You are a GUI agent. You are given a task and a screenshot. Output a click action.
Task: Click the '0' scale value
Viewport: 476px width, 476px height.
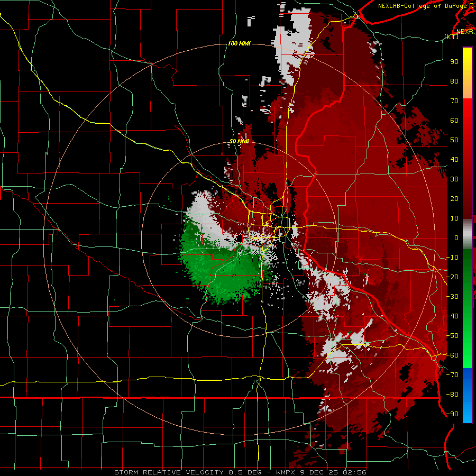click(456, 238)
